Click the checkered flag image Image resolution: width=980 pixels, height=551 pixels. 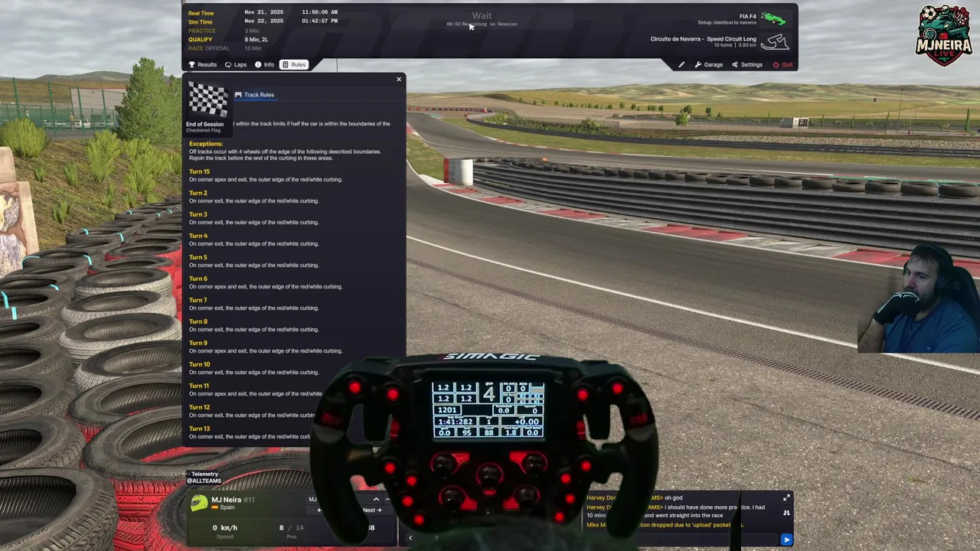[x=207, y=100]
